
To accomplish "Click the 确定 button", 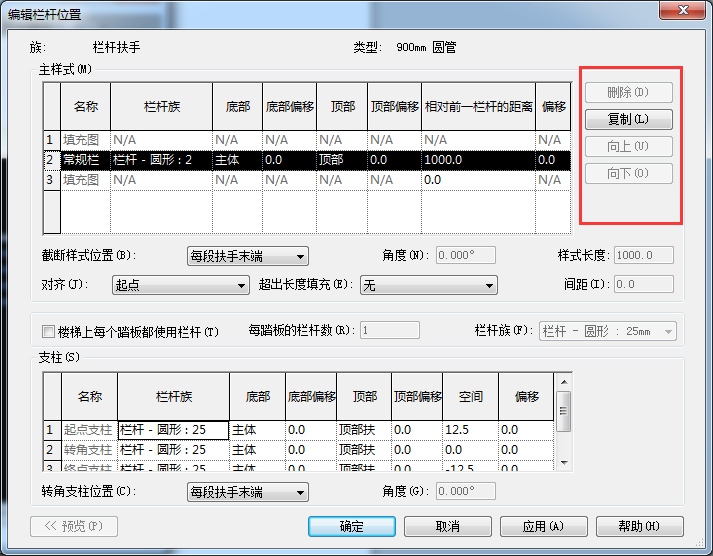I will [352, 526].
